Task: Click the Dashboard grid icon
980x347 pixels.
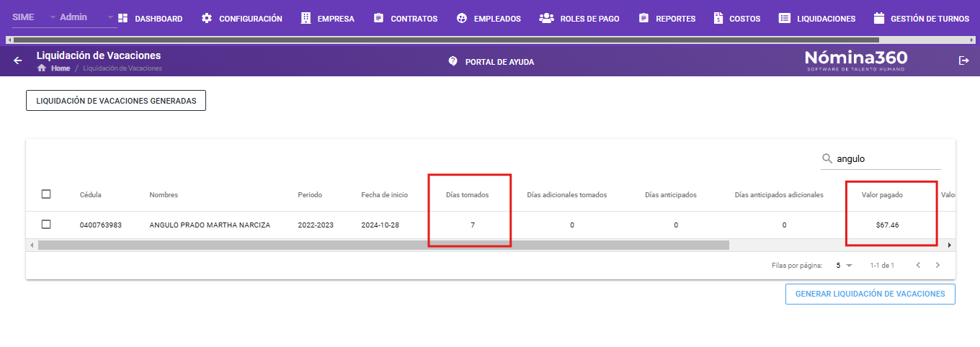Action: 122,18
